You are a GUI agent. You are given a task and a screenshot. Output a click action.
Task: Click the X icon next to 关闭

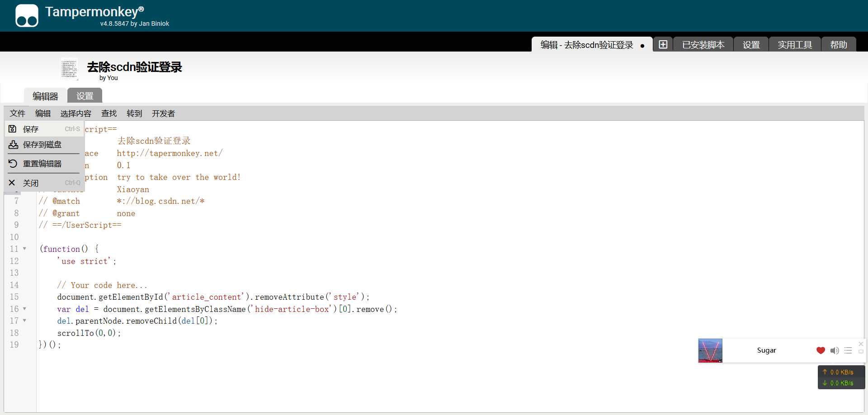click(x=12, y=183)
